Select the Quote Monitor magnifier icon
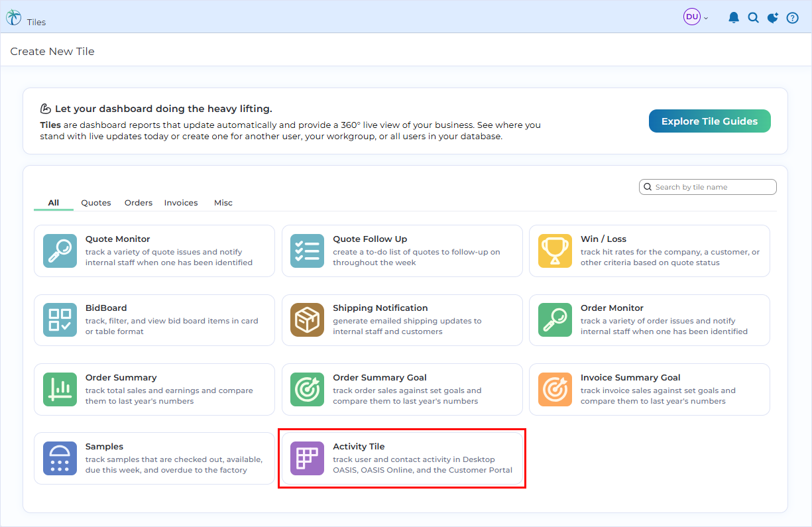Image resolution: width=812 pixels, height=527 pixels. 60,251
